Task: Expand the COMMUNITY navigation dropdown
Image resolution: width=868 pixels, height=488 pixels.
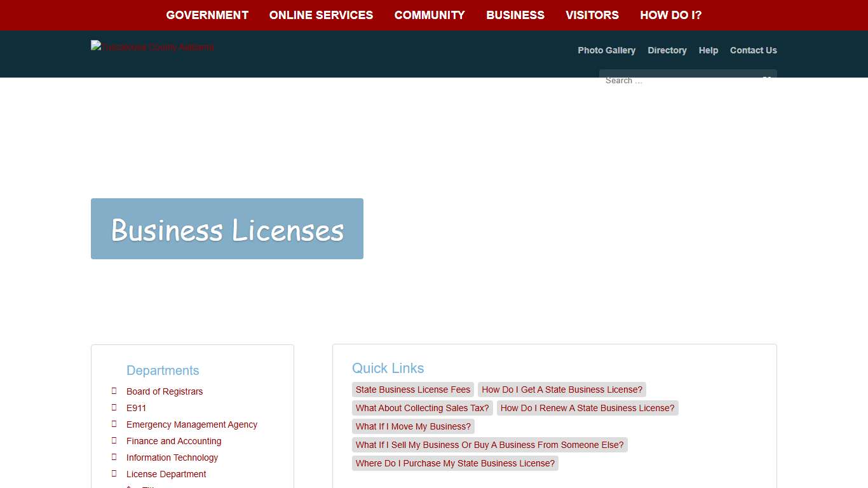Action: [x=430, y=15]
